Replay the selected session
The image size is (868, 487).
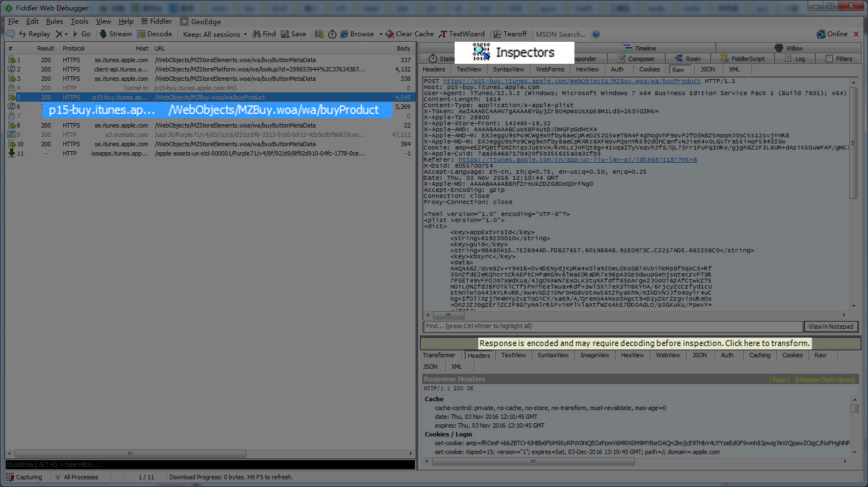[x=35, y=34]
